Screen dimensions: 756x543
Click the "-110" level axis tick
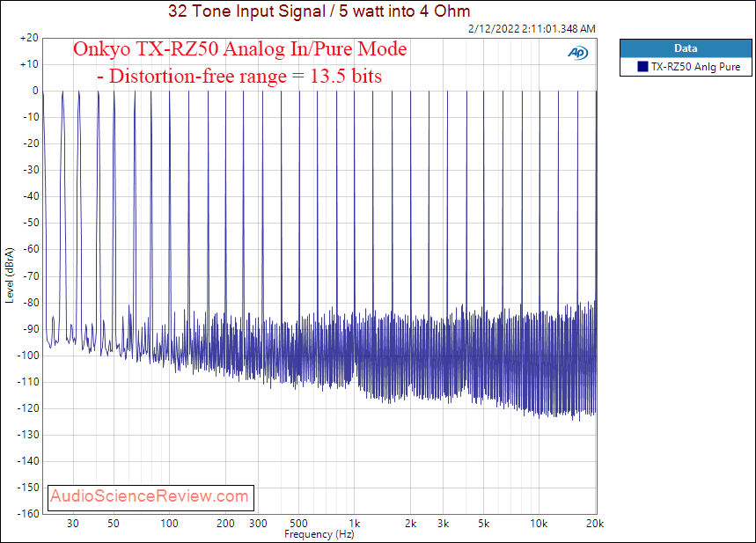28,383
